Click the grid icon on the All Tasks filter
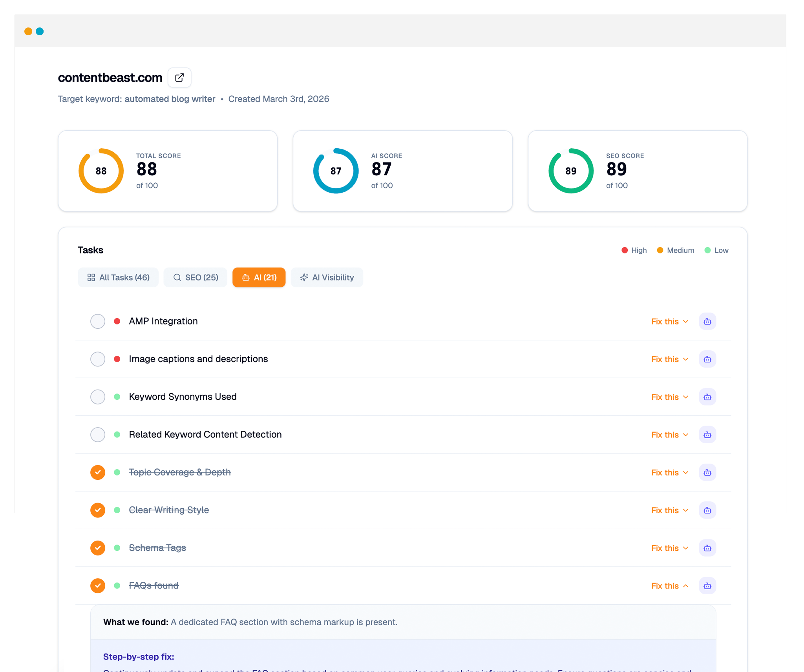Viewport: 804px width, 672px height. [91, 277]
